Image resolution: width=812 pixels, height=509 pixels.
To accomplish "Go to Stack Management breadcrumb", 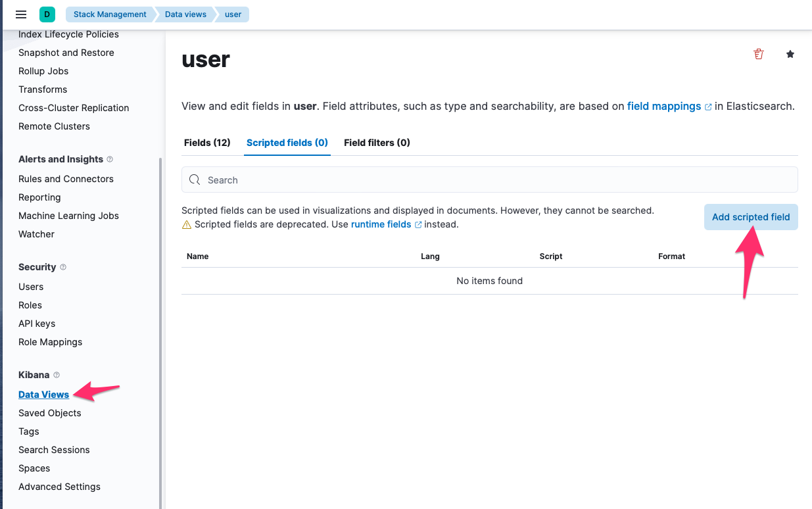I will coord(110,14).
